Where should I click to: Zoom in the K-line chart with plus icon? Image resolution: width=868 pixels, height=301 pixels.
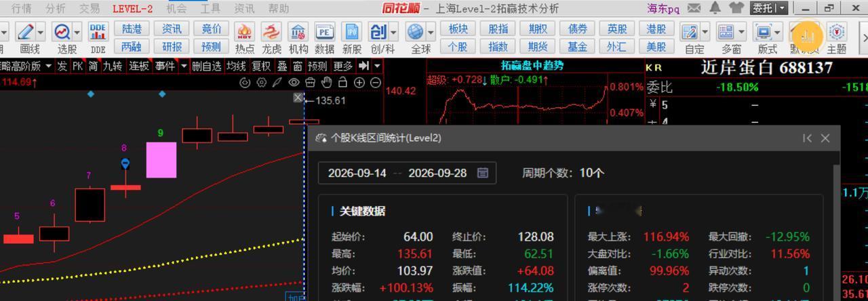pos(359,83)
